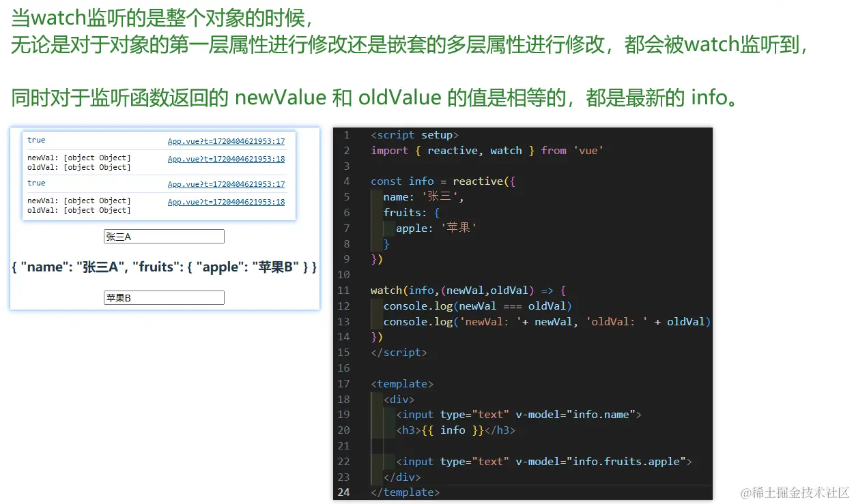This screenshot has height=504, width=854.
Task: Click the opening <div> tag in the code
Action: (x=399, y=400)
